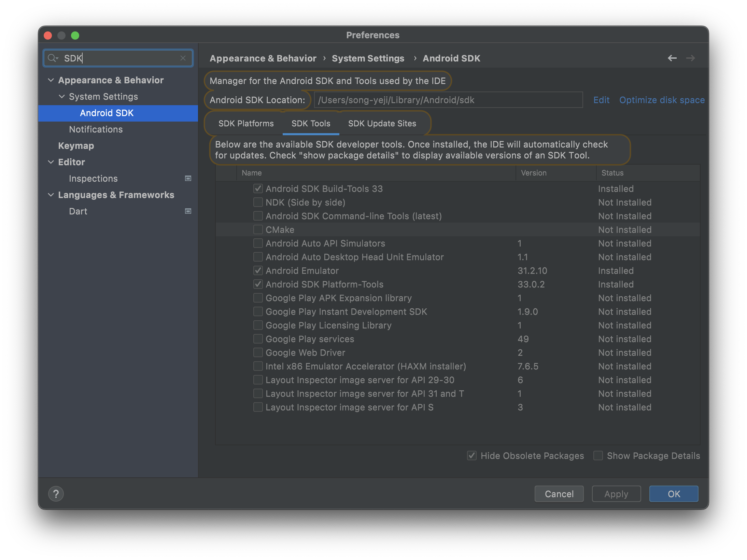The height and width of the screenshot is (560, 747).
Task: Open the SDK Update Sites tab
Action: click(x=382, y=124)
